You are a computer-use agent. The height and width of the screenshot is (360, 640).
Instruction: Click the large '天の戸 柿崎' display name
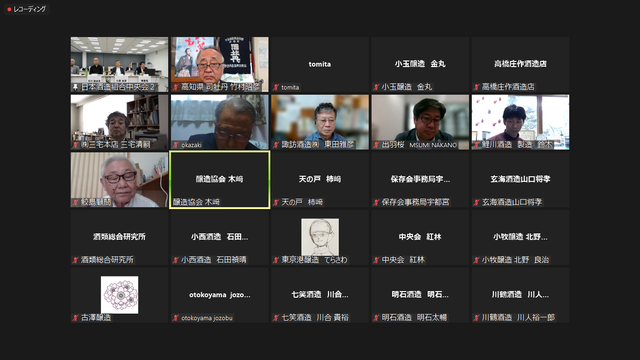(320, 179)
